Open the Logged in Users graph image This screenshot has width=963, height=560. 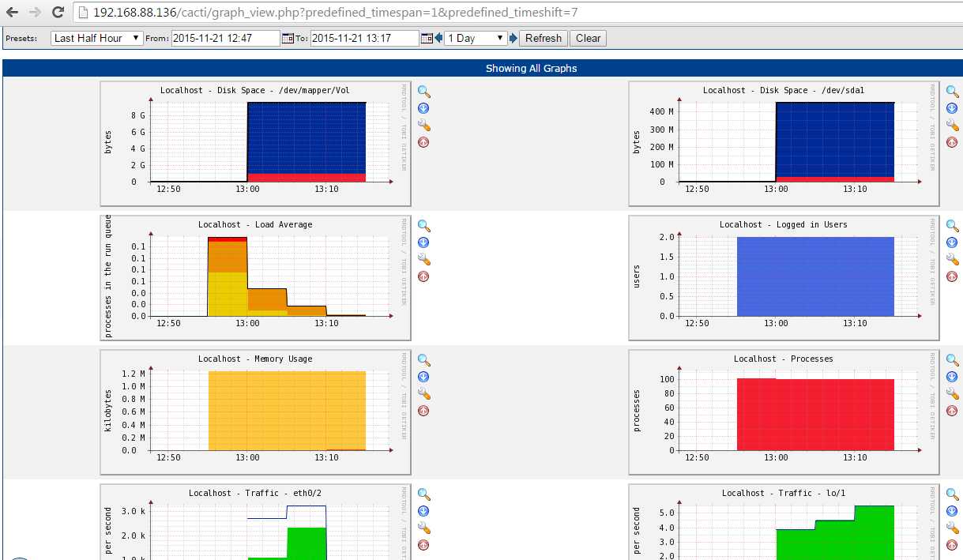click(x=784, y=277)
